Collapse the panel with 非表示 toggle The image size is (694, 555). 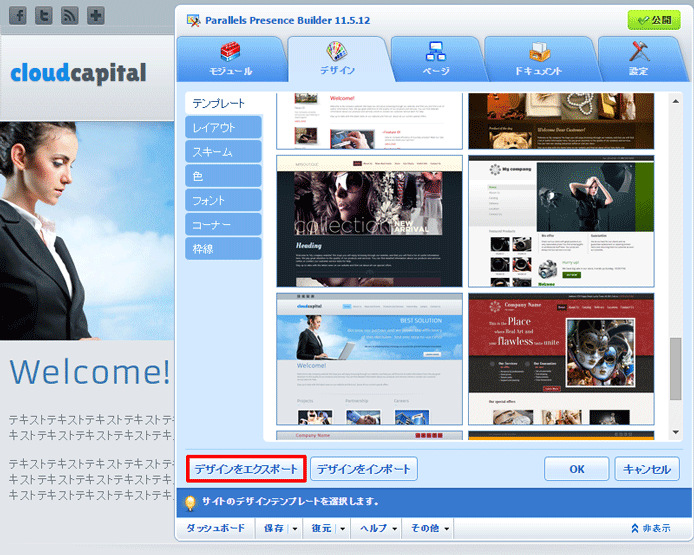(x=650, y=528)
